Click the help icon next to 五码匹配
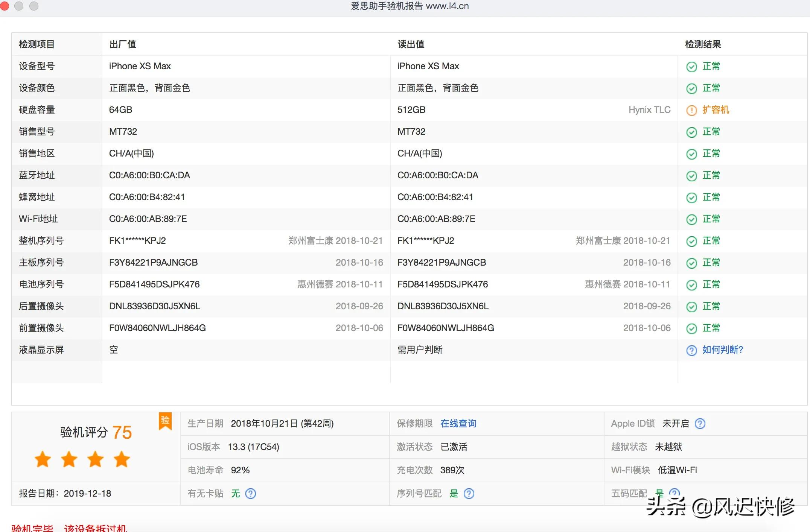Image resolution: width=810 pixels, height=532 pixels. point(674,493)
